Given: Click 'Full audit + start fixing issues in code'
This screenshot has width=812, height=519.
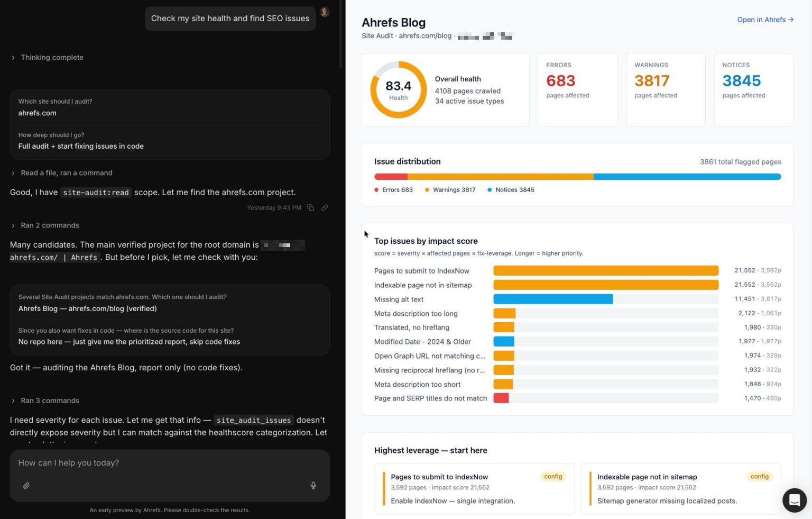Looking at the screenshot, I should tap(81, 147).
